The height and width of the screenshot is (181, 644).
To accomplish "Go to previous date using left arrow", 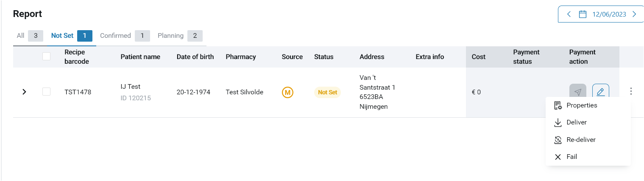I will pyautogui.click(x=569, y=14).
